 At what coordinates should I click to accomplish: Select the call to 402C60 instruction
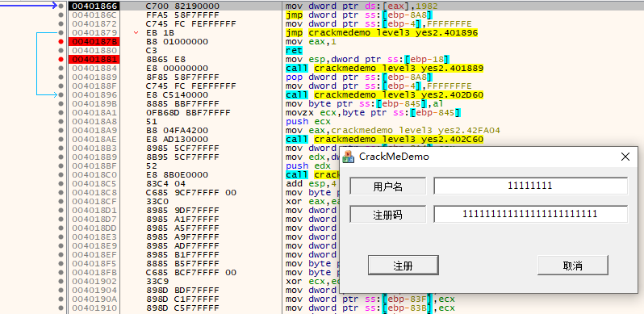tap(384, 140)
